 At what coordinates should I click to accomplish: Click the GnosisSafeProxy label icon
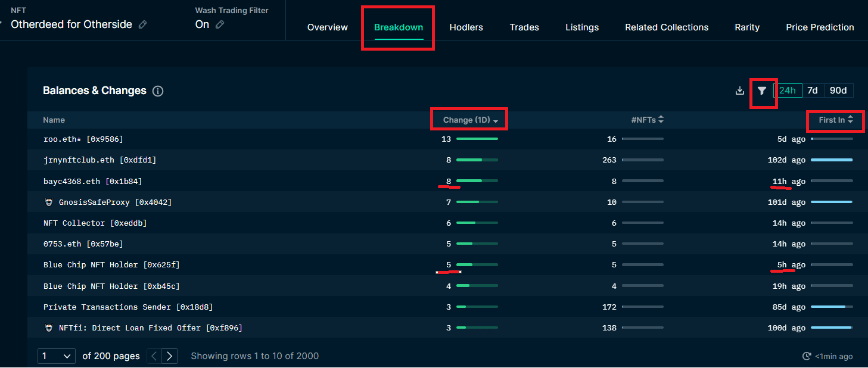[x=49, y=202]
